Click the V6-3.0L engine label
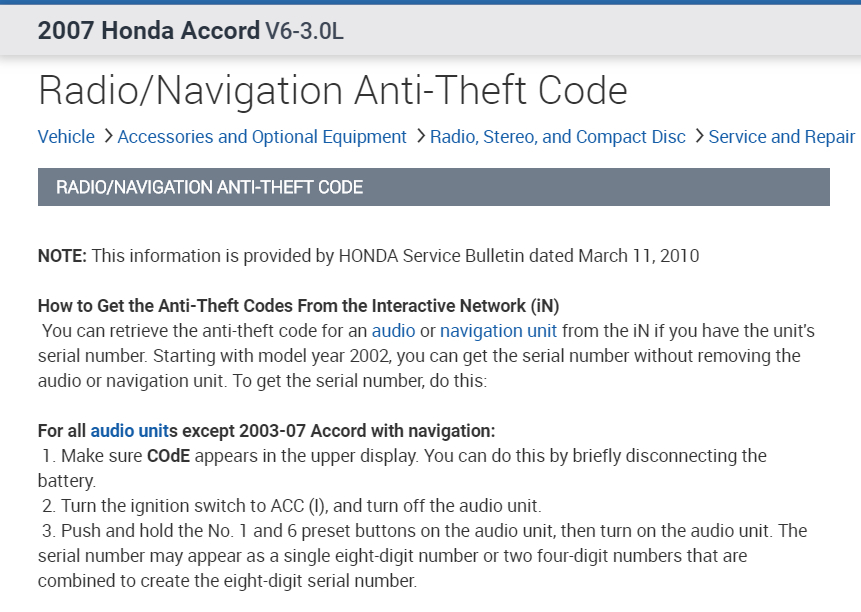The width and height of the screenshot is (861, 612). tap(304, 31)
